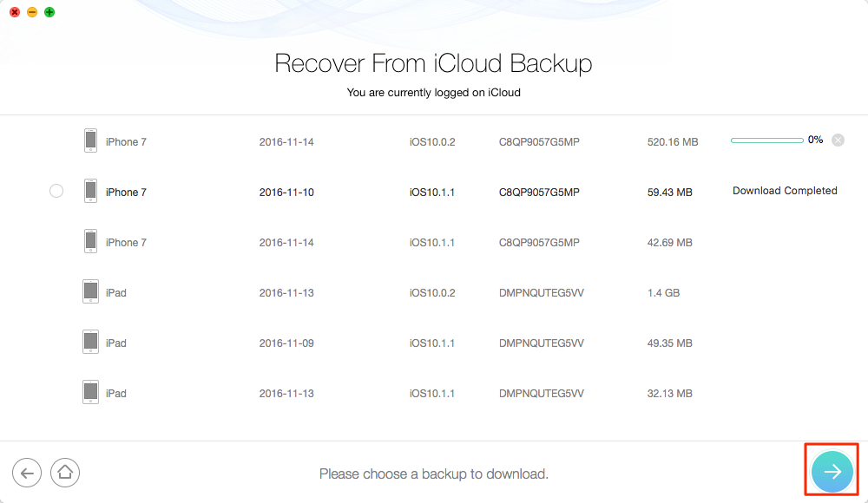Click serial C8QP9057G5MP in the 59.43 MB row
The width and height of the screenshot is (868, 503).
click(539, 193)
